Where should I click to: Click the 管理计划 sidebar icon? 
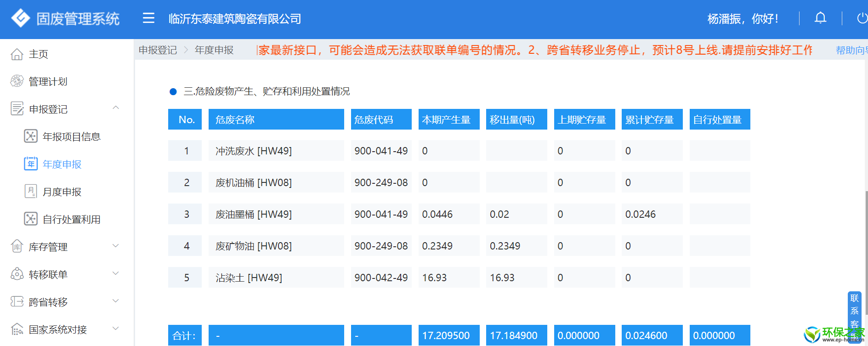click(17, 81)
